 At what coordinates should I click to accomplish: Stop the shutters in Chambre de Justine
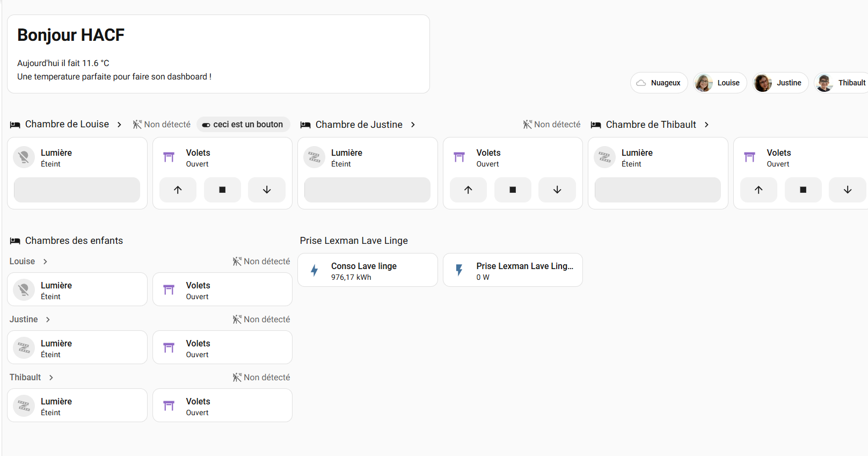pyautogui.click(x=513, y=190)
